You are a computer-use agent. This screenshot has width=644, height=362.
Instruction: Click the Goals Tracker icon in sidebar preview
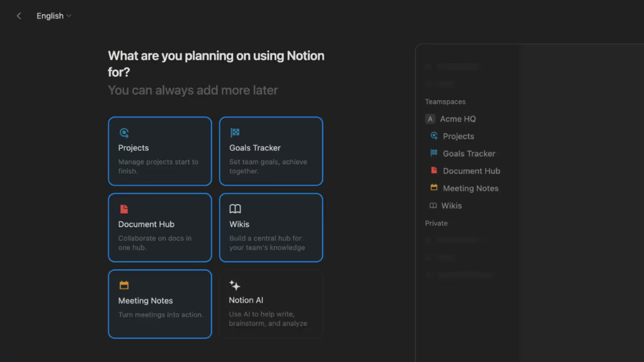(434, 153)
